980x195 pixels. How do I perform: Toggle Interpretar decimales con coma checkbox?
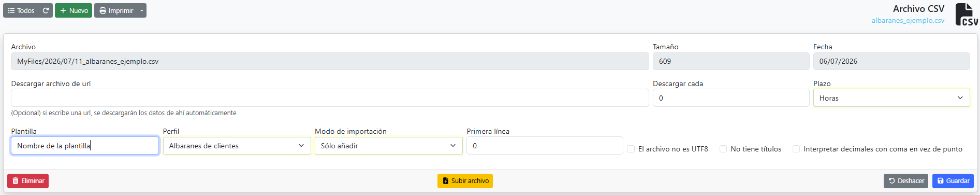click(796, 149)
